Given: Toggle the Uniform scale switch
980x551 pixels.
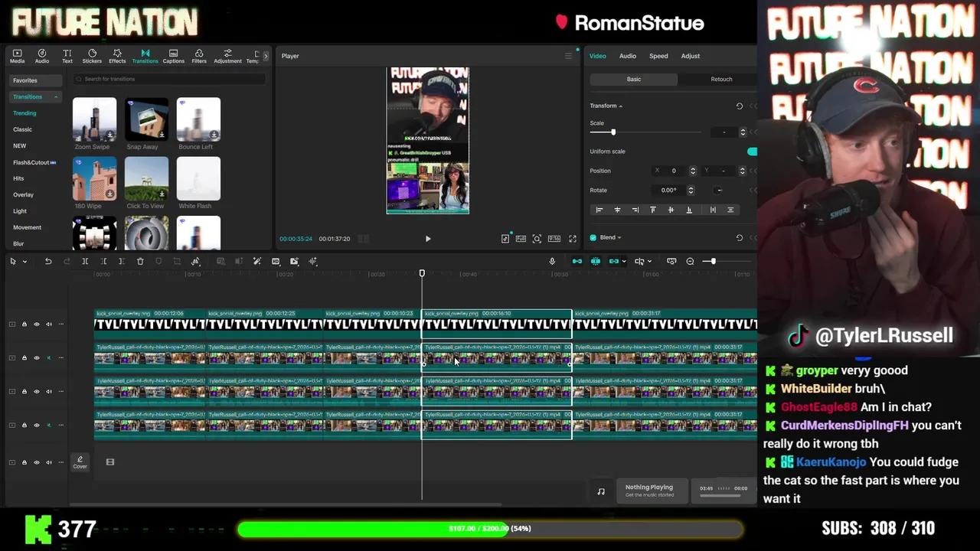Looking at the screenshot, I should coord(752,152).
